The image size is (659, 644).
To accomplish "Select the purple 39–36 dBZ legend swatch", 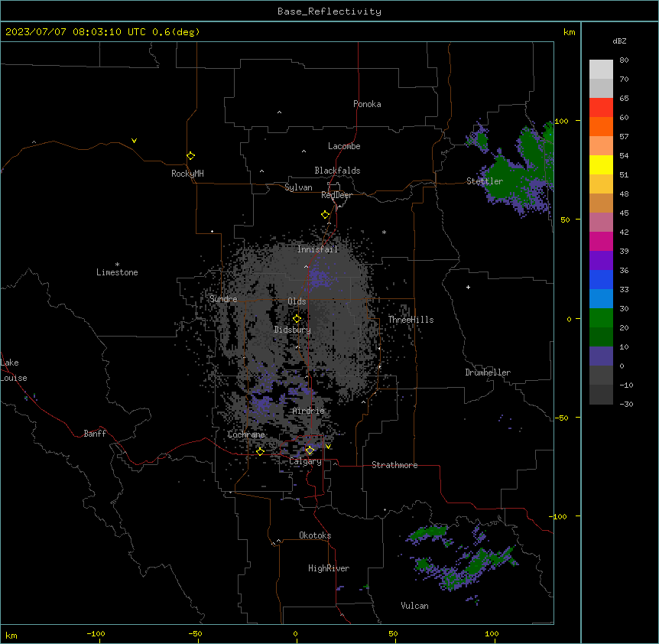I will click(601, 261).
